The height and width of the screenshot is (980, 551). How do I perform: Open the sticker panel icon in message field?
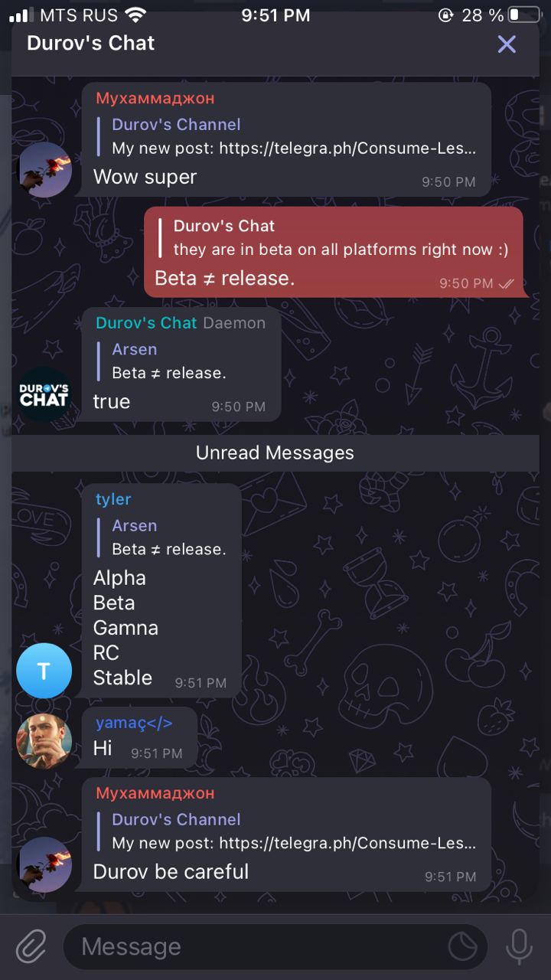(x=462, y=947)
